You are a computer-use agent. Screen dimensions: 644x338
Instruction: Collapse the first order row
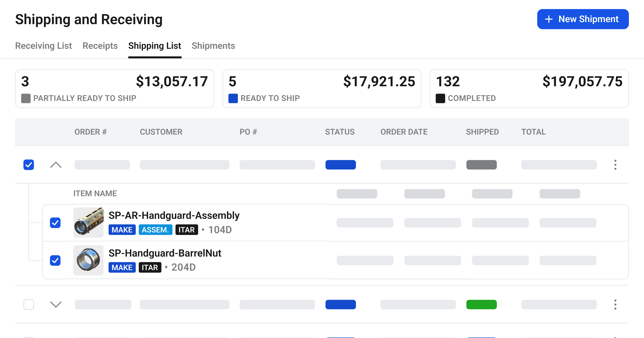[x=56, y=165]
